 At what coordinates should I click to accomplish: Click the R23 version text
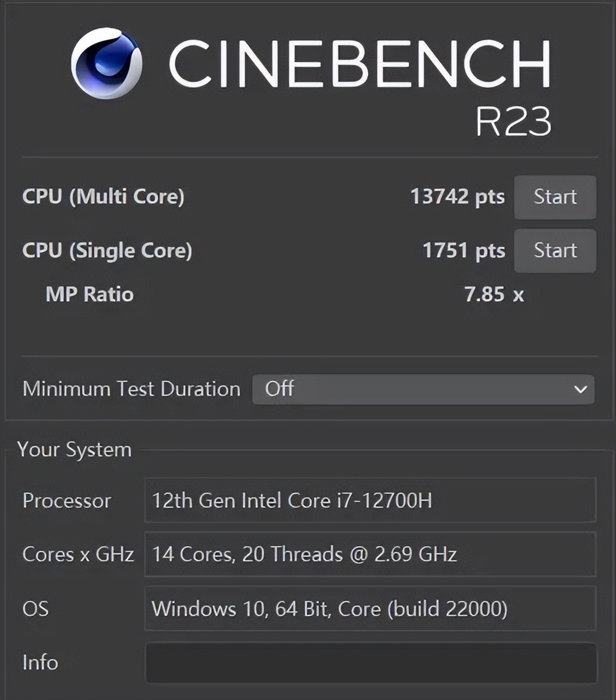(513, 121)
